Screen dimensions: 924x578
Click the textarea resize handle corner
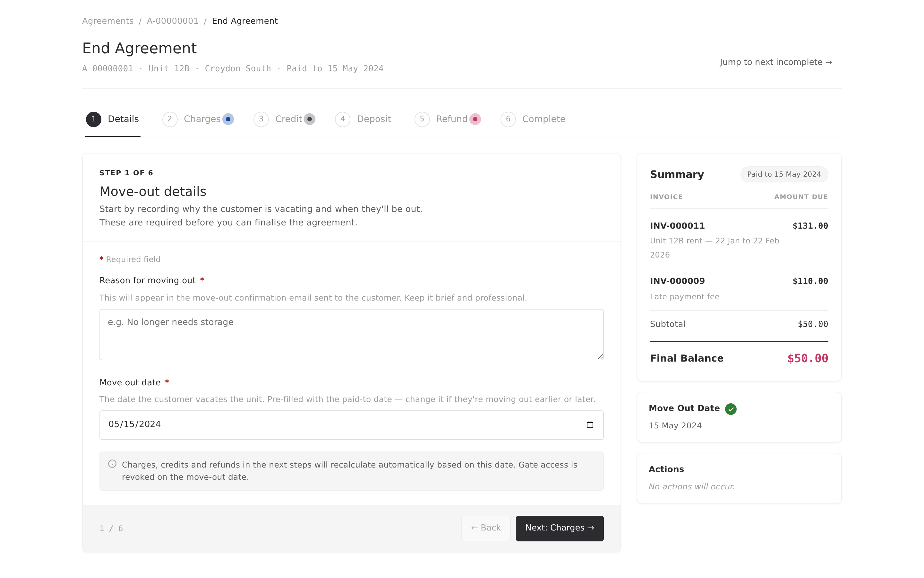click(600, 357)
